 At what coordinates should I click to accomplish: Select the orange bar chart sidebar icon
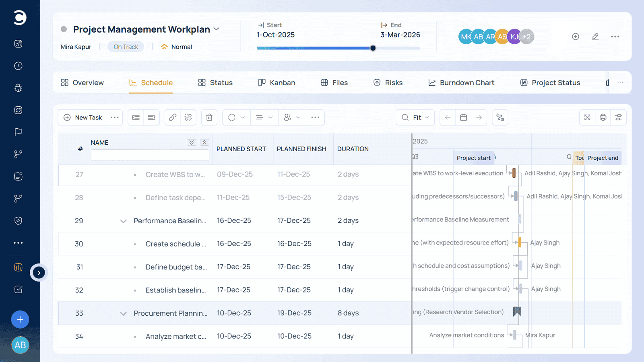(18, 267)
